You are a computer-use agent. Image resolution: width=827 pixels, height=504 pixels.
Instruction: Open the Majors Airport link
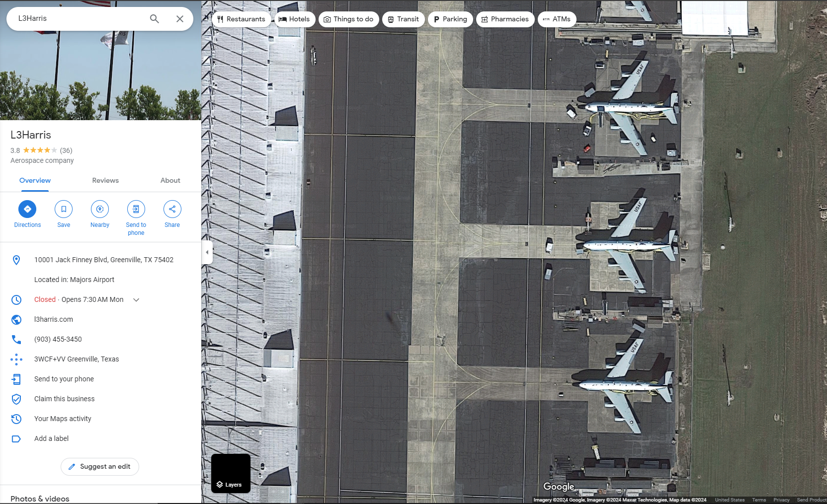click(92, 280)
